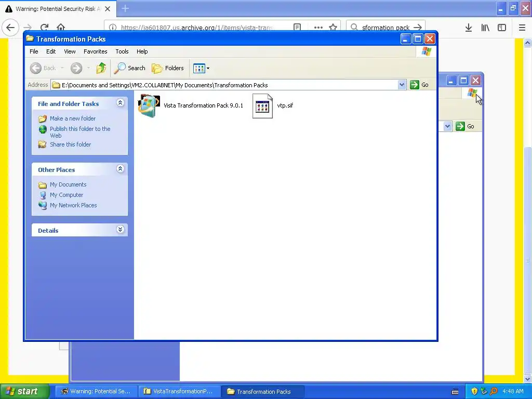Open the Vista Transformation Pack 9.0.1 file icon

click(149, 106)
